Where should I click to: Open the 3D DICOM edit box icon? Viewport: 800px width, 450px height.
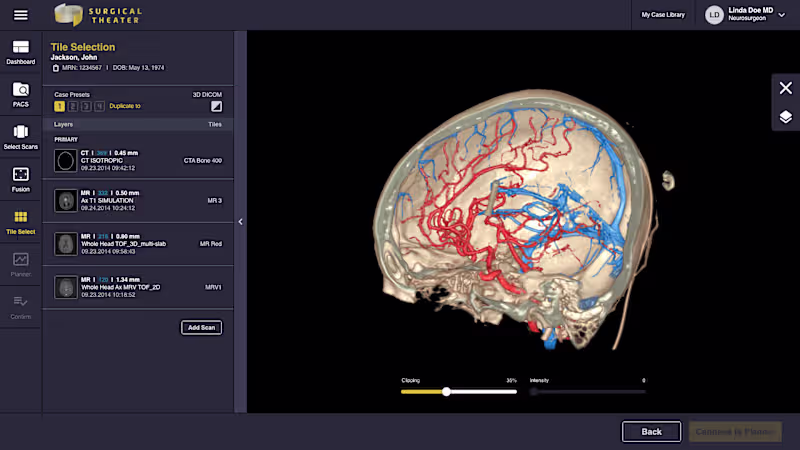[216, 106]
